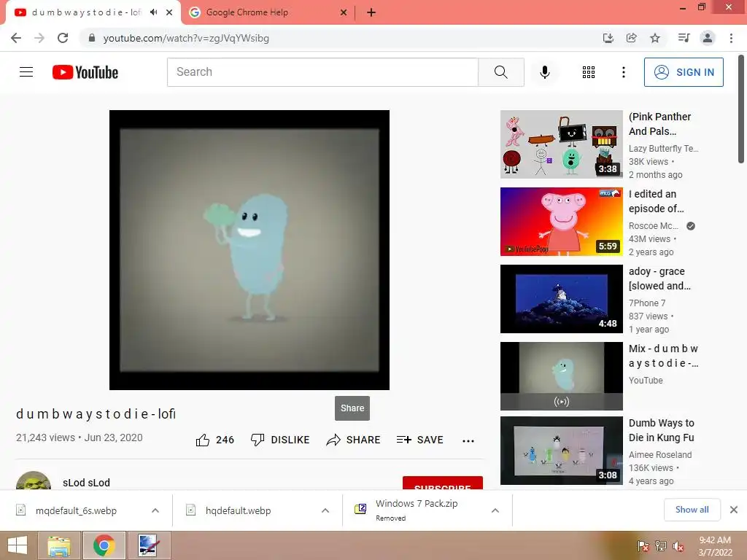Click the SIGN IN button

(x=684, y=72)
